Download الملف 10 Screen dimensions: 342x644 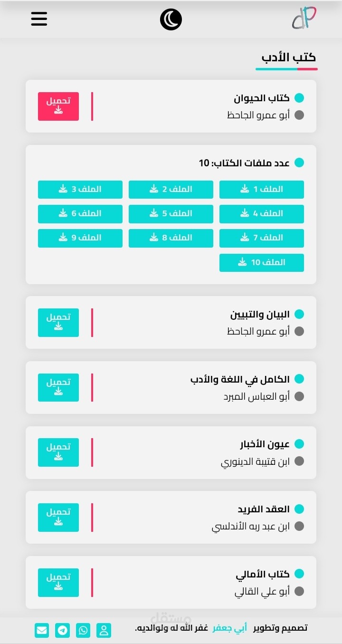click(261, 263)
